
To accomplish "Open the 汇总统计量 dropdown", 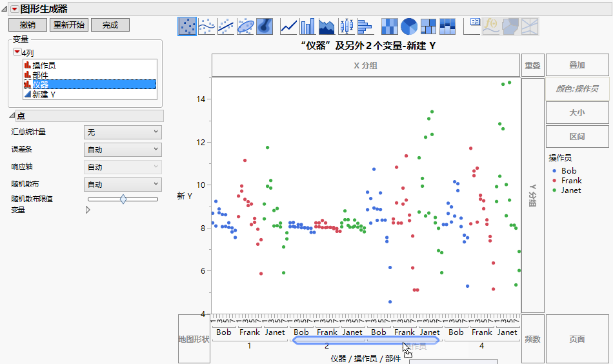I will click(x=122, y=132).
